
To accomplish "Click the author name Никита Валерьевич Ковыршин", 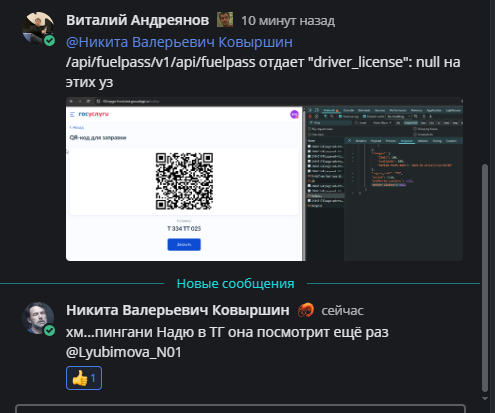I will pyautogui.click(x=178, y=310).
